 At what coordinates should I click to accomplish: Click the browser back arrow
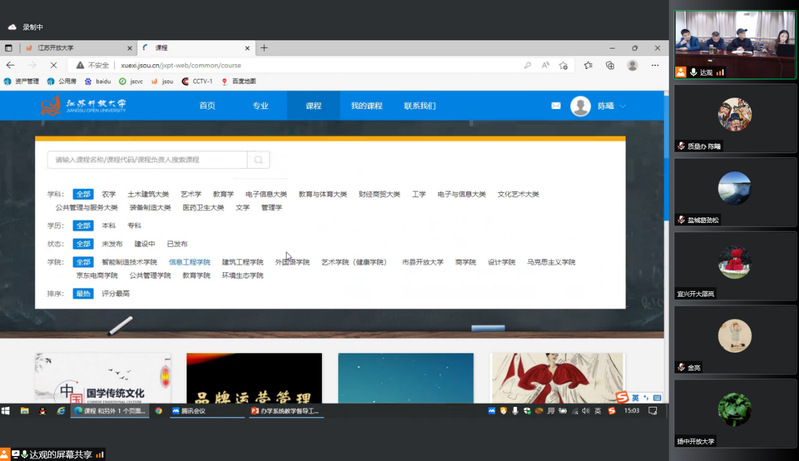10,65
